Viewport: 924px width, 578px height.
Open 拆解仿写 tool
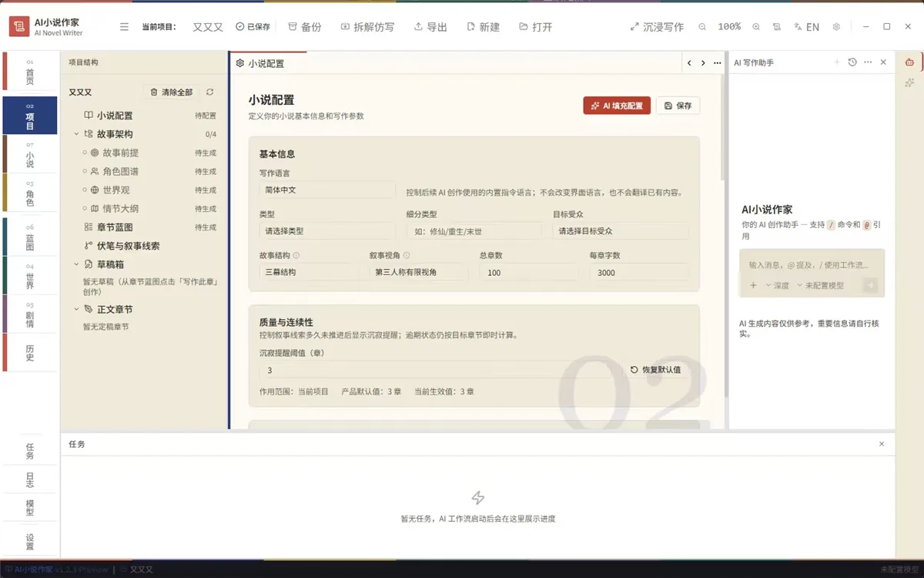click(367, 27)
